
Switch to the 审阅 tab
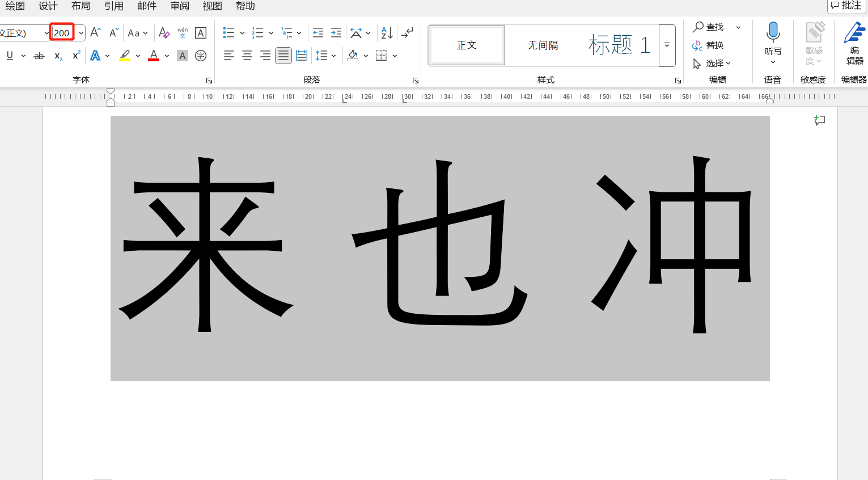(180, 6)
